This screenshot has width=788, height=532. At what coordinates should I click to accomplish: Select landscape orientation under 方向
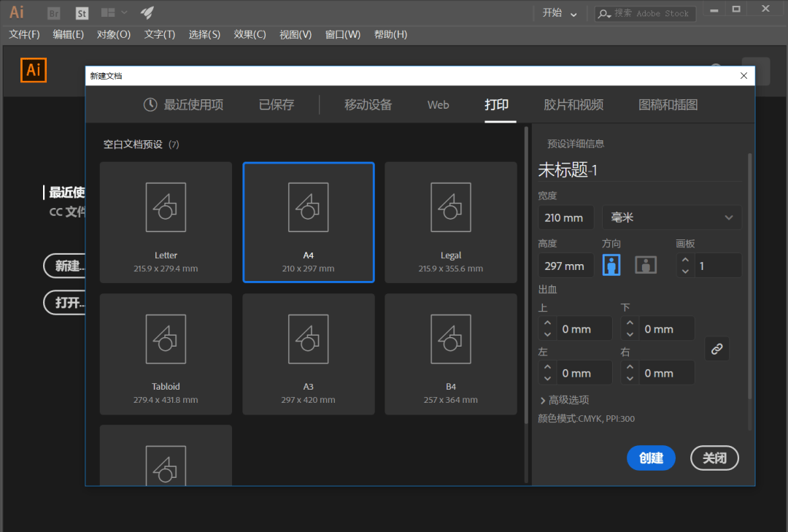(x=645, y=265)
